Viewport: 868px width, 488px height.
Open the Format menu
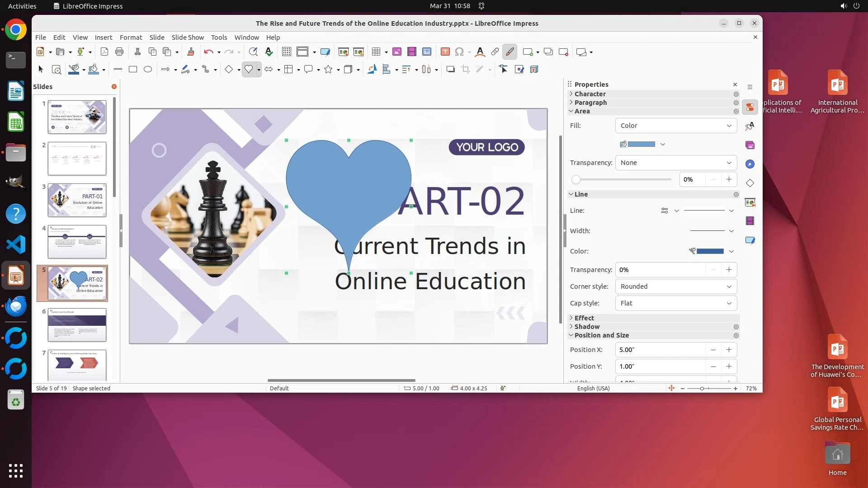point(131,38)
